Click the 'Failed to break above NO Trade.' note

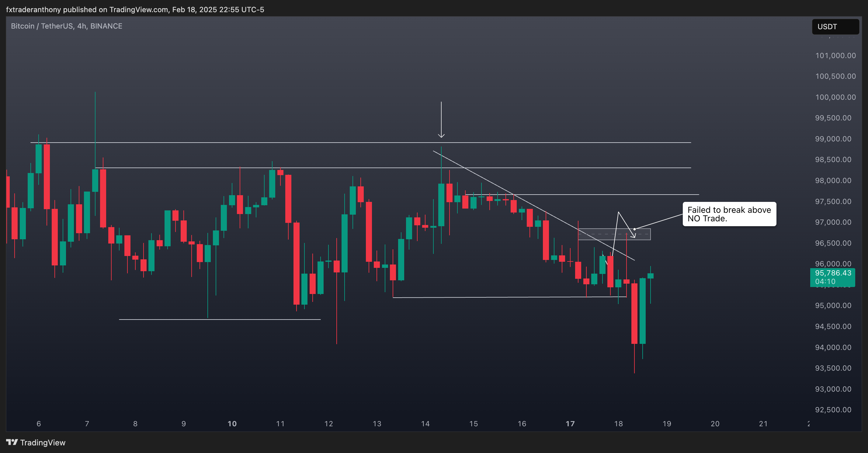(x=729, y=214)
